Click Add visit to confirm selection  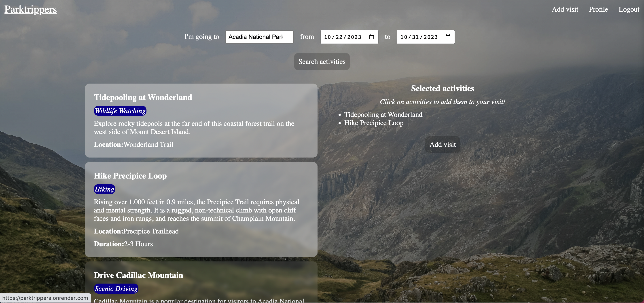[x=443, y=144]
